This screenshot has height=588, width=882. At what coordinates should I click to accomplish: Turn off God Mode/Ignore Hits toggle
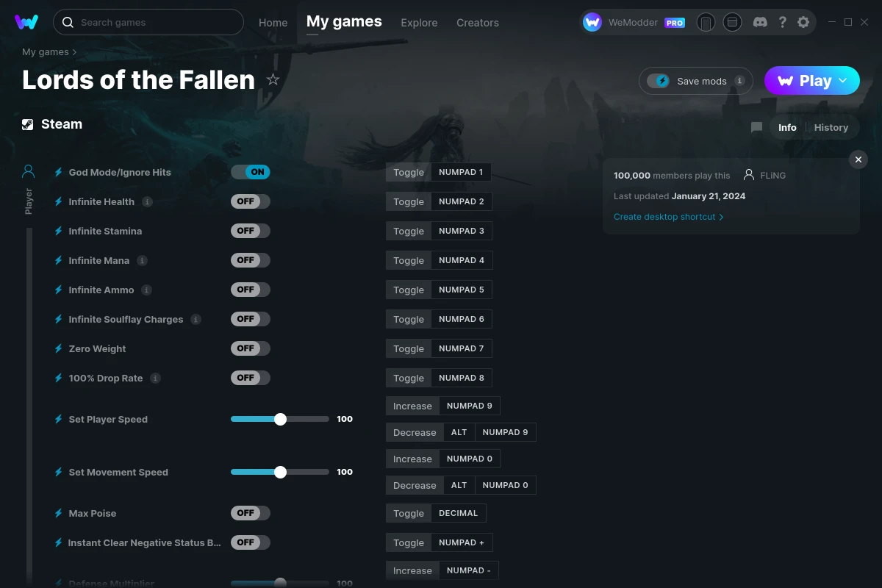251,172
